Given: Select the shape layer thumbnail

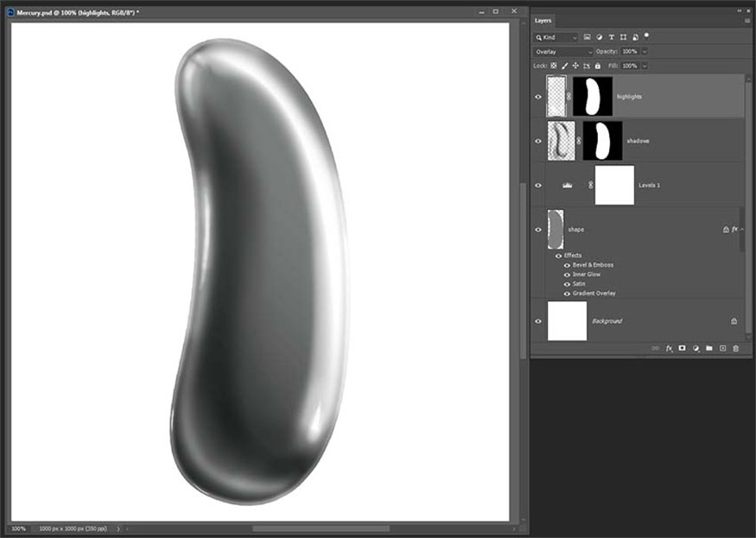Looking at the screenshot, I should click(x=556, y=230).
